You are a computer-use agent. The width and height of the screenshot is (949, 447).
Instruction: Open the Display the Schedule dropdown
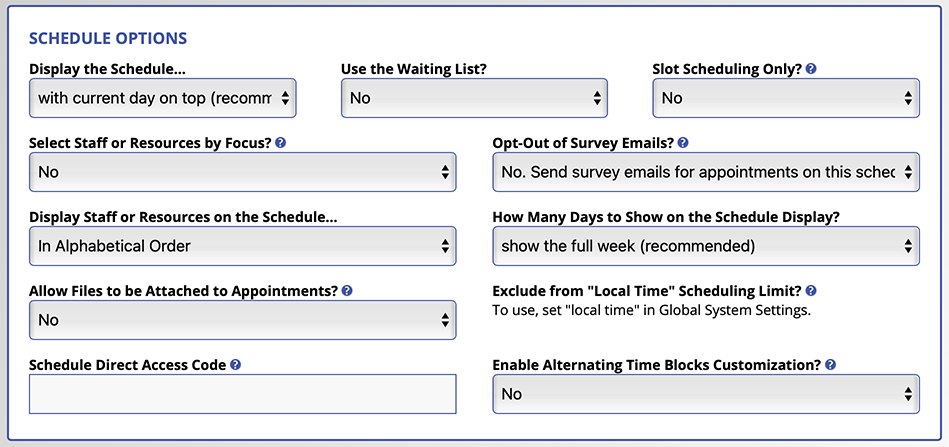tap(163, 98)
